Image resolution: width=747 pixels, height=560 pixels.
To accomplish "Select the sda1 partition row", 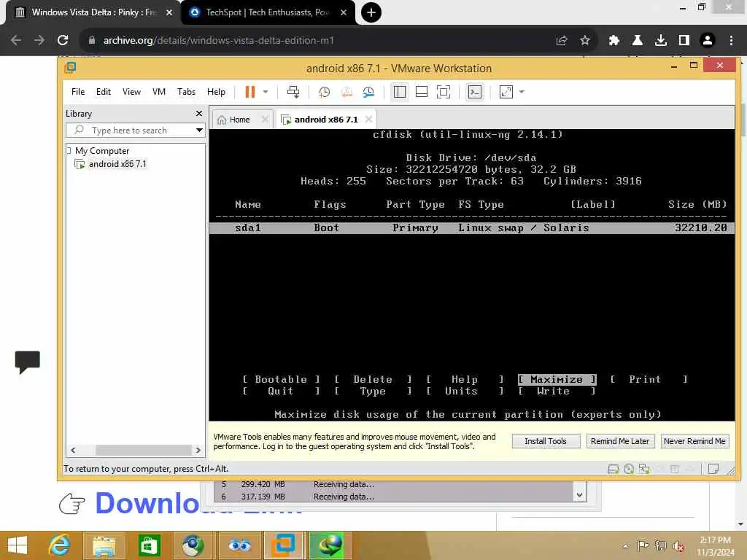I will (472, 228).
